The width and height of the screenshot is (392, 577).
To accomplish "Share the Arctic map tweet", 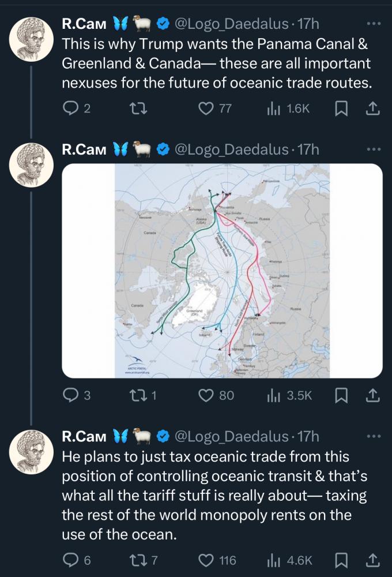I will (x=372, y=395).
